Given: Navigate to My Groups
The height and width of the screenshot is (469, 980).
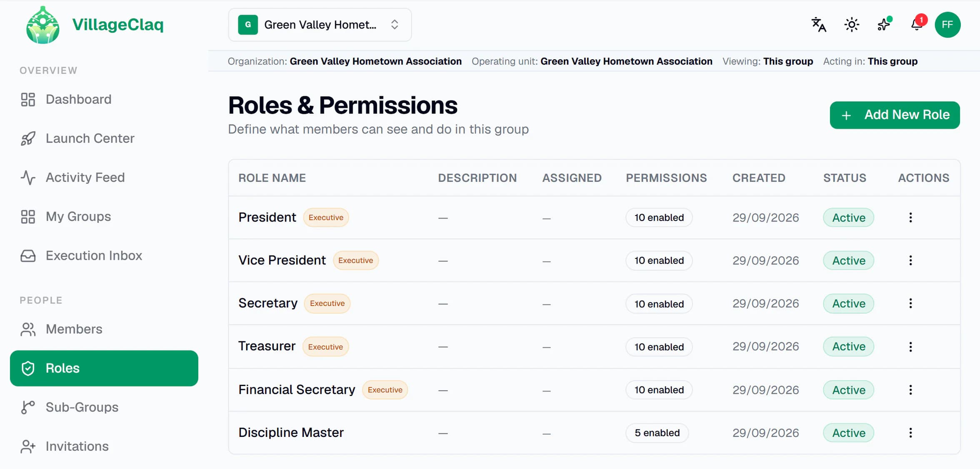Looking at the screenshot, I should point(104,216).
